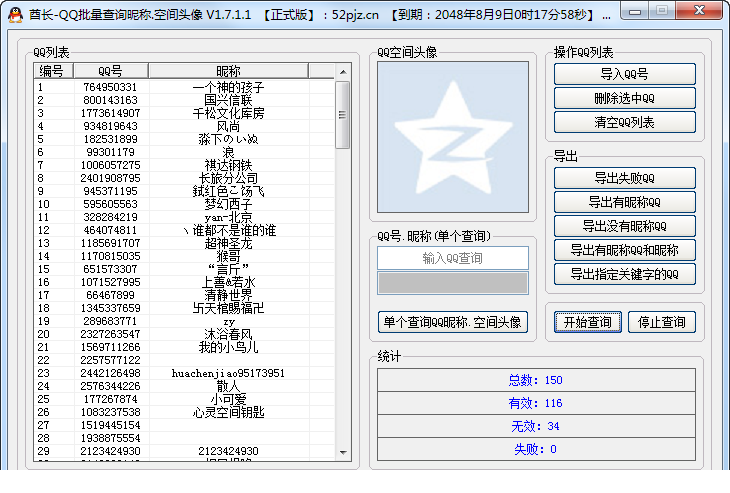The image size is (730, 493).
Task: Click the 删除选中QQ button
Action: coord(624,98)
